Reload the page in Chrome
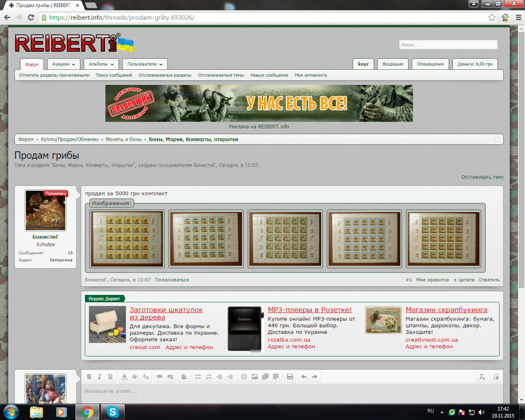This screenshot has width=525, height=420. (x=31, y=17)
